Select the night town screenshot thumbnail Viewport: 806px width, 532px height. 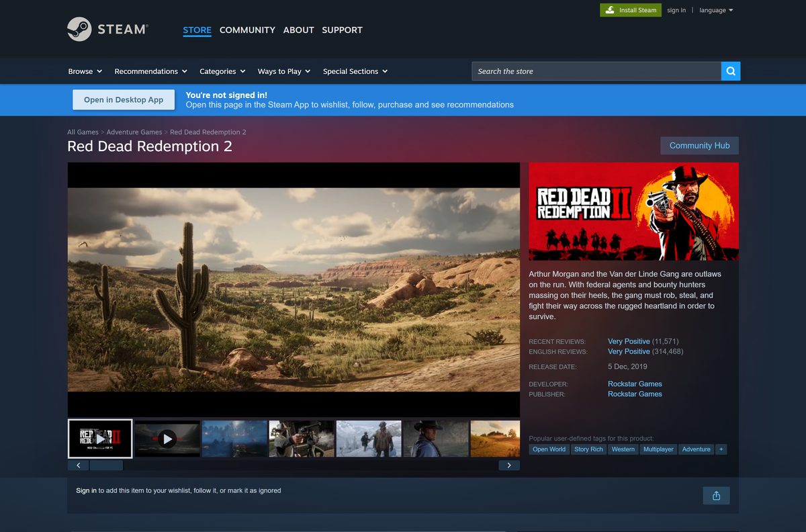pos(234,439)
